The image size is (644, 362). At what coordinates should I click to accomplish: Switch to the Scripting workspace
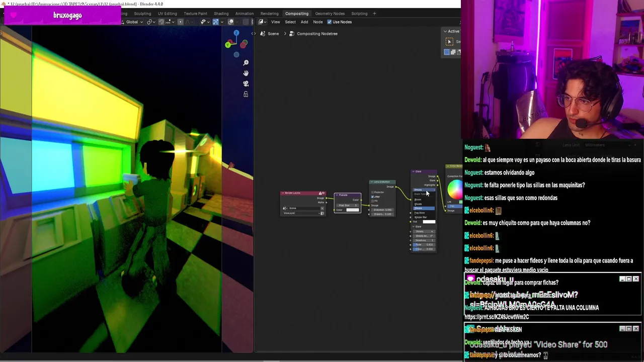(x=359, y=14)
